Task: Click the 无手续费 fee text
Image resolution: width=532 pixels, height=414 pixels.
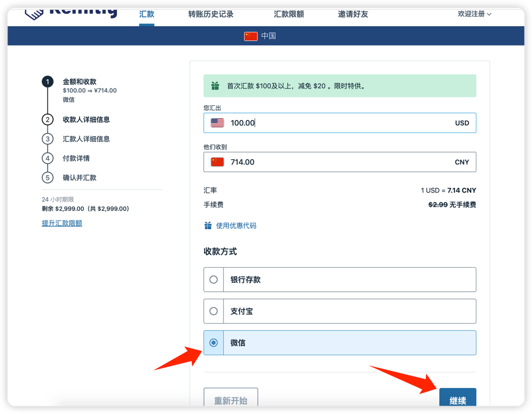Action: pos(463,204)
